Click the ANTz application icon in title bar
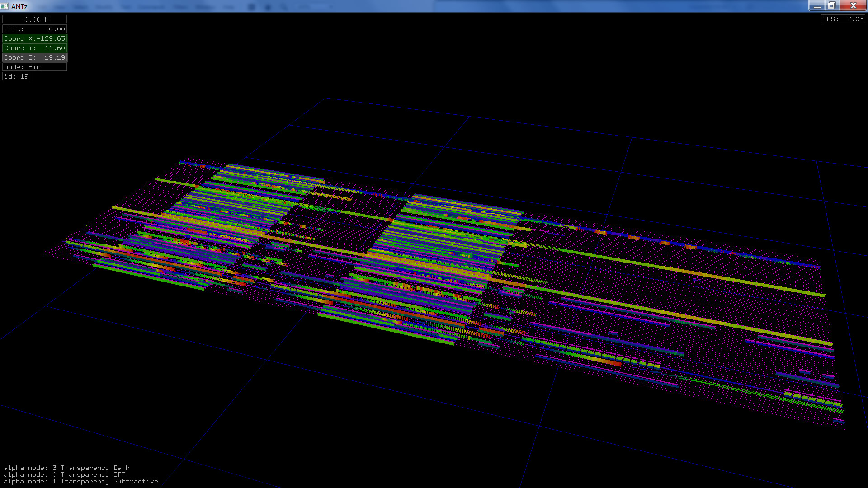 pyautogui.click(x=5, y=6)
